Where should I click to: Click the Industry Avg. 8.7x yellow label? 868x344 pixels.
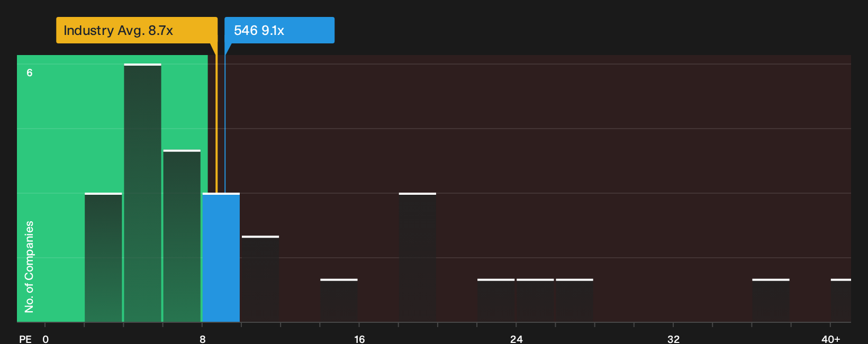[137, 30]
